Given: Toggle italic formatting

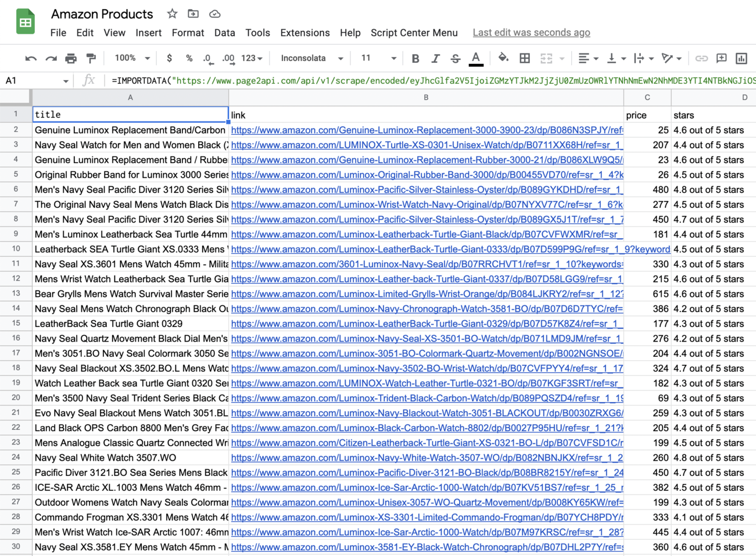Looking at the screenshot, I should pyautogui.click(x=435, y=58).
